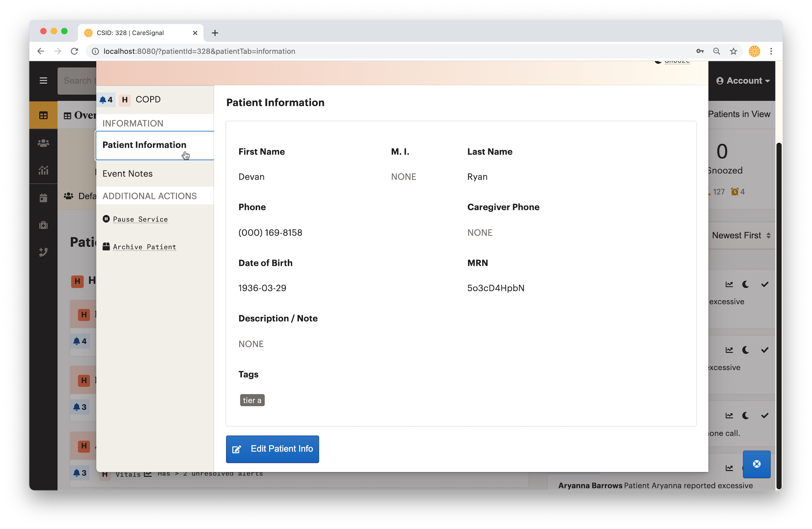Viewport: 812px width, 529px height.
Task: Click the COPD program label
Action: point(148,99)
